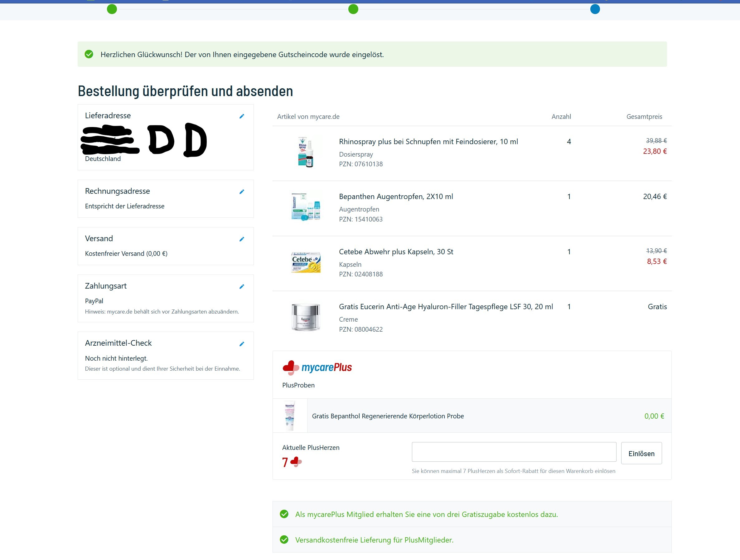This screenshot has height=560, width=740.
Task: Click the quantity 4 for Rhinospray
Action: [569, 142]
